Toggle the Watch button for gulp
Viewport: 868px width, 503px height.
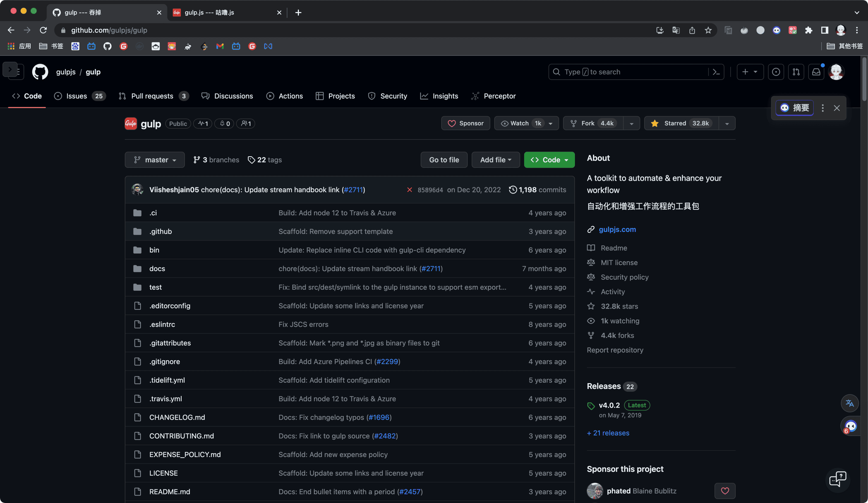pos(519,123)
